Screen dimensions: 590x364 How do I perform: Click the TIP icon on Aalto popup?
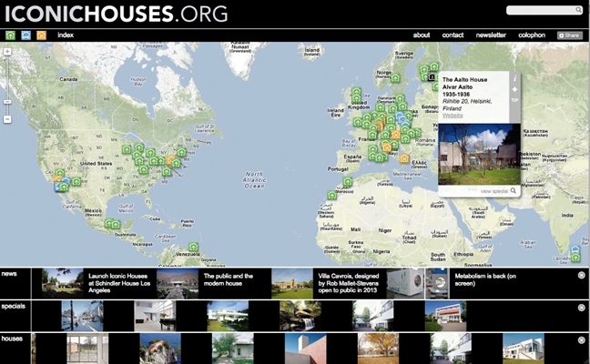(514, 100)
